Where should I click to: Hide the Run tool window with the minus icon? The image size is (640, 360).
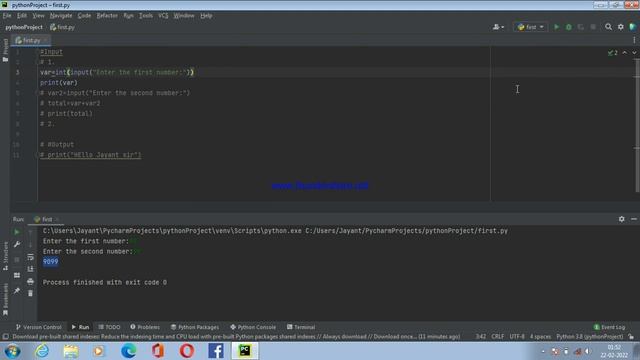633,219
